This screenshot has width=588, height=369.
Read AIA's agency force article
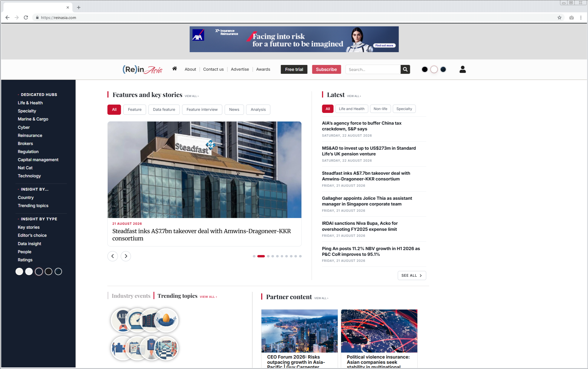tap(362, 126)
